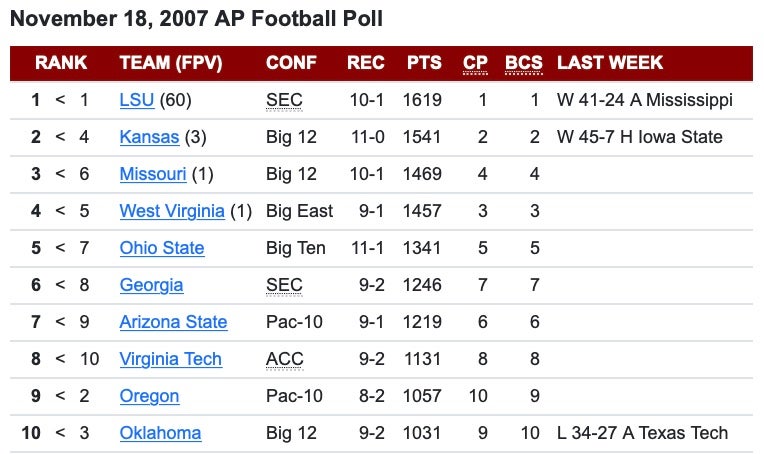Click the TEAM (FPV) column header
This screenshot has width=764, height=454.
click(x=171, y=63)
